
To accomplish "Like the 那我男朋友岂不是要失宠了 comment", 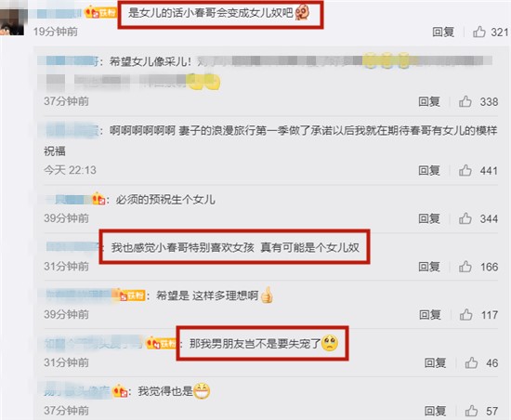I will 471,363.
